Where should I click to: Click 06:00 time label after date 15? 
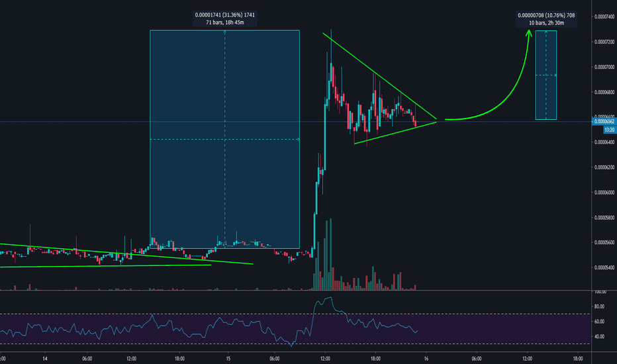click(x=274, y=359)
